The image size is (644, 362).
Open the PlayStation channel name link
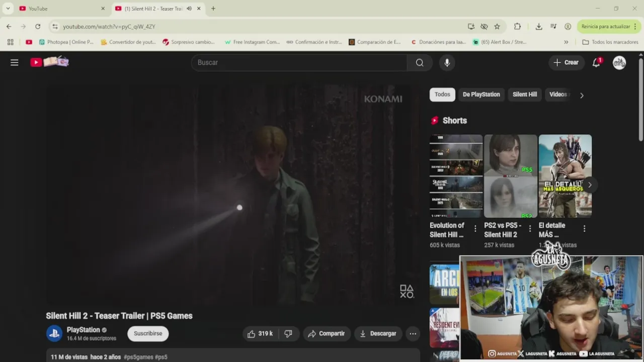pyautogui.click(x=84, y=330)
